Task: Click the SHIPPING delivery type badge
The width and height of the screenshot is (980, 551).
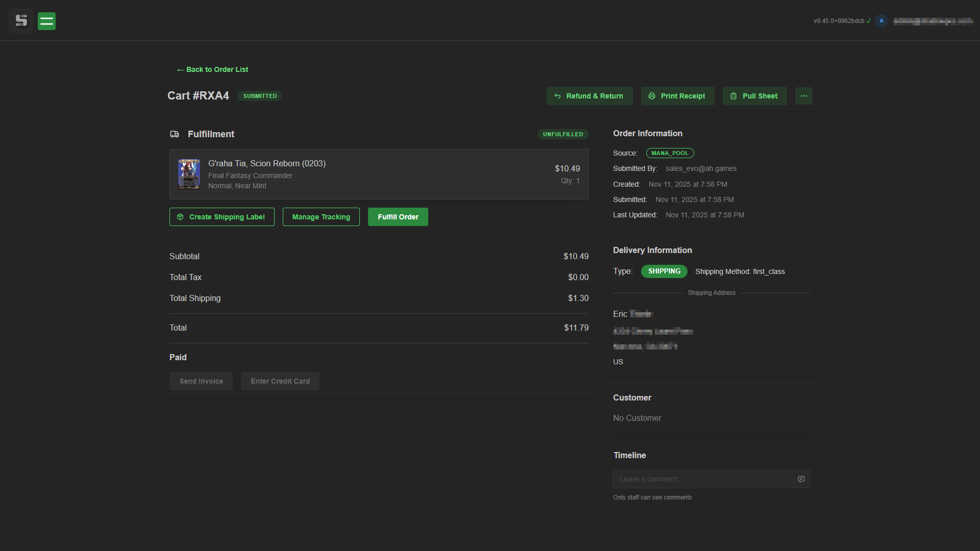Action: [x=664, y=271]
